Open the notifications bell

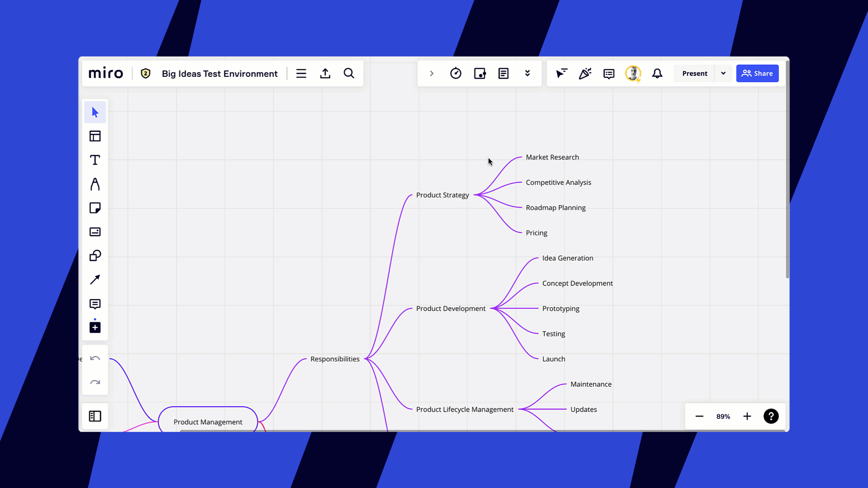point(657,73)
